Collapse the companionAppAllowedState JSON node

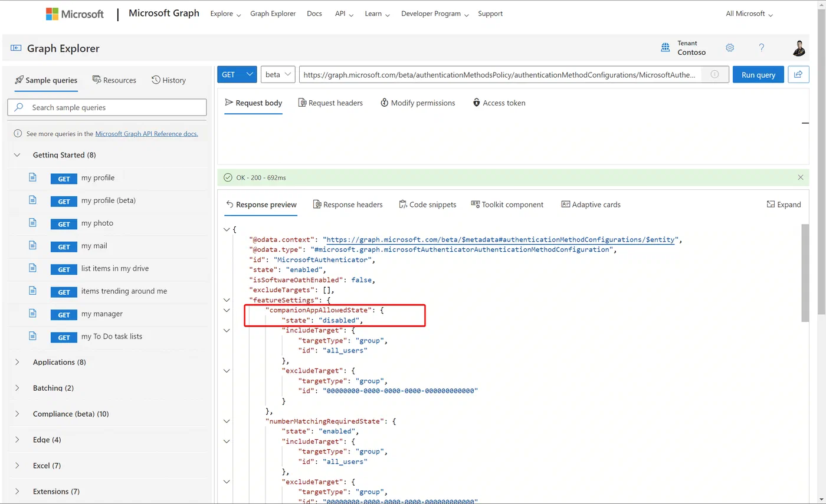(x=227, y=310)
